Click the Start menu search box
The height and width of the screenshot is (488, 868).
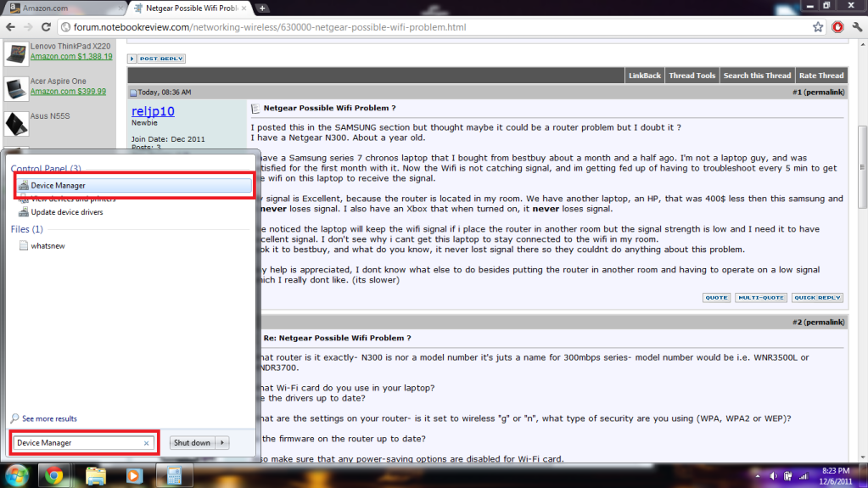click(83, 443)
